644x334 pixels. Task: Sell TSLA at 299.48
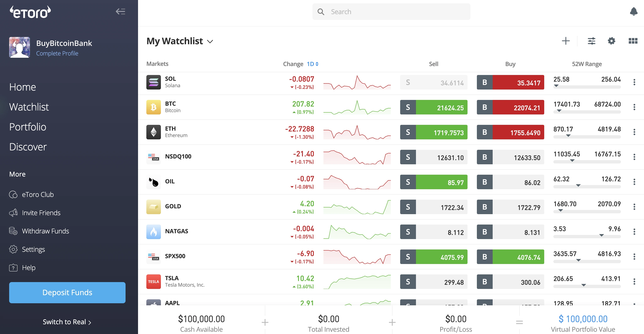(x=434, y=281)
